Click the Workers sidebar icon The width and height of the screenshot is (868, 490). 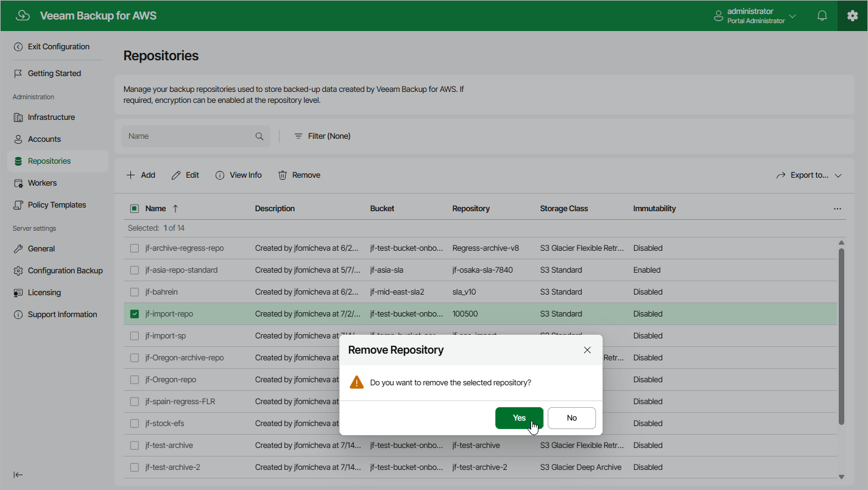(x=18, y=183)
